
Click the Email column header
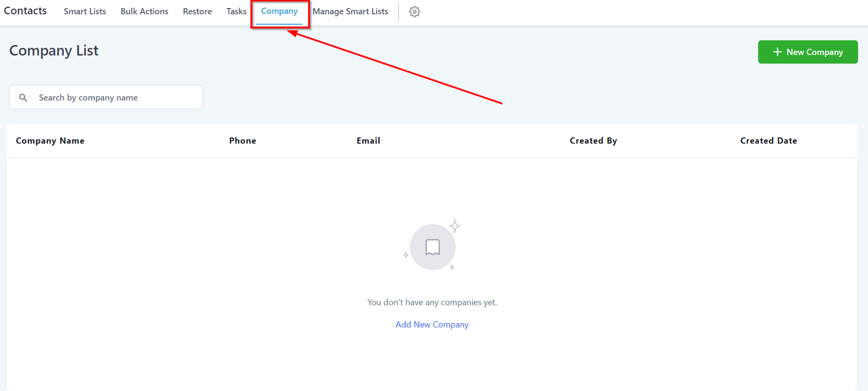tap(368, 141)
